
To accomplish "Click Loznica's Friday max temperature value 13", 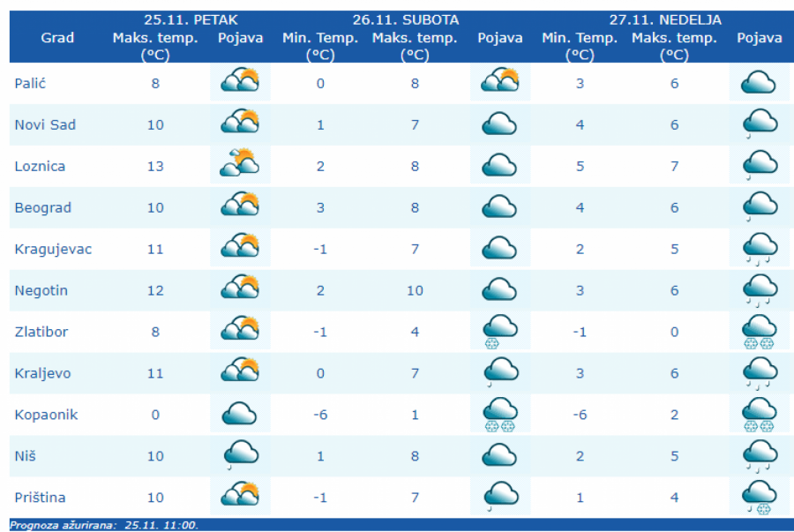I will [155, 167].
